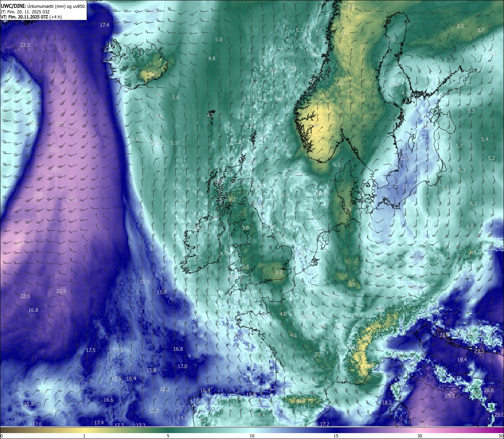This screenshot has width=504, height=439.
Task: Click the map value '12.0' near the bottom
Action: coord(154,411)
